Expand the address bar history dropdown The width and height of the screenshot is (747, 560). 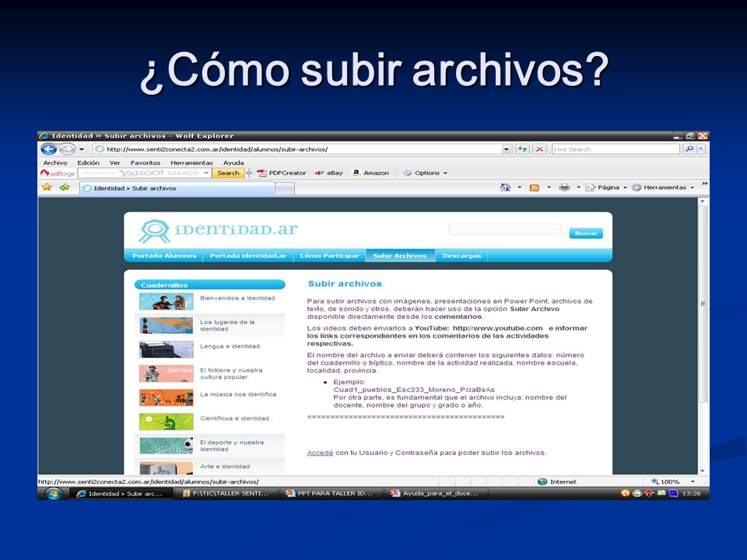507,149
